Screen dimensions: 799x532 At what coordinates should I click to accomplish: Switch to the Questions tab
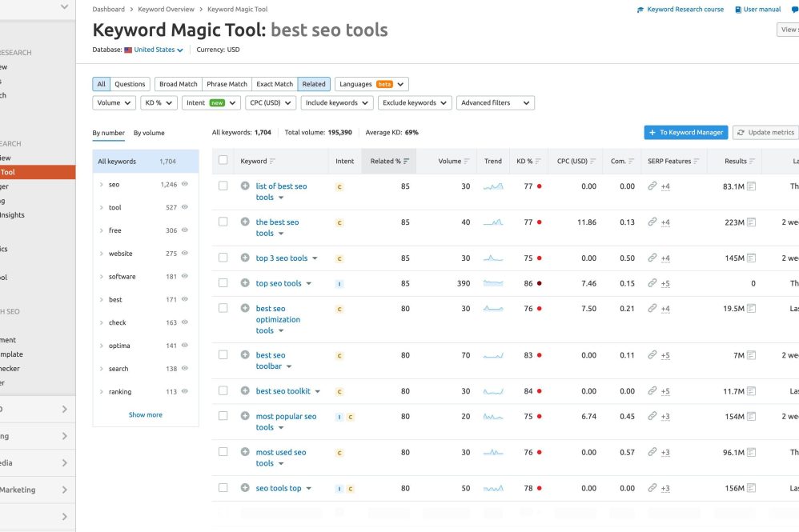[x=130, y=84]
